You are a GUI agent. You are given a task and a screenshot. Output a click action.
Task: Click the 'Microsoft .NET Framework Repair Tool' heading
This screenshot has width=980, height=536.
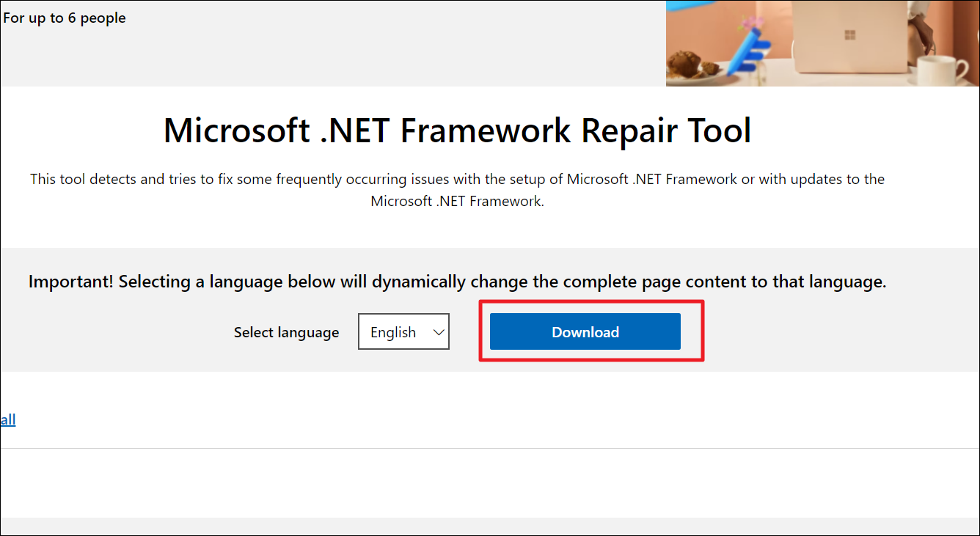pos(457,131)
